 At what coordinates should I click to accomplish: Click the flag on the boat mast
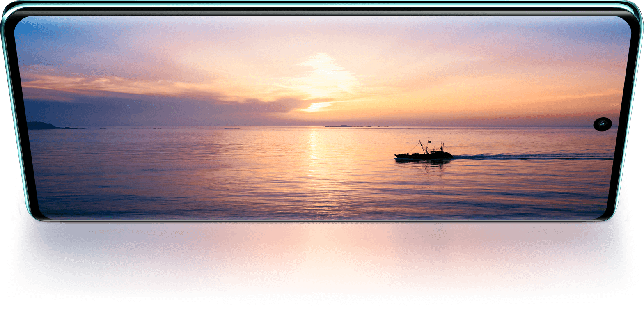click(x=429, y=142)
